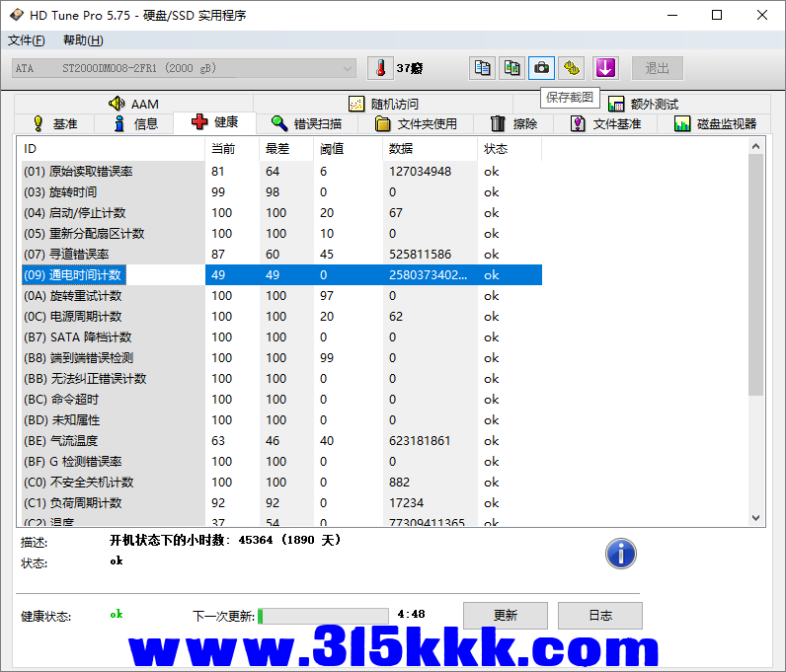This screenshot has height=672, width=786.
Task: Select row (05) 重新分配扇区计数
Action: tap(281, 234)
